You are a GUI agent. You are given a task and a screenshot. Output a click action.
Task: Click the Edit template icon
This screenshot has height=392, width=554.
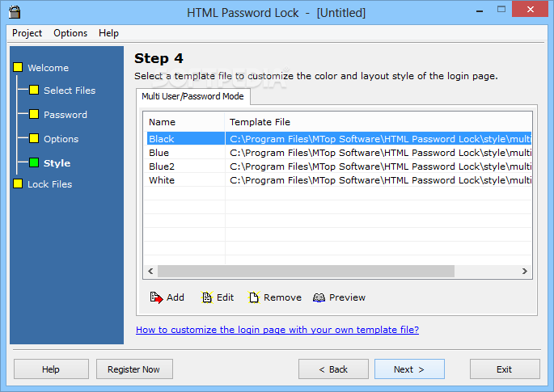[x=207, y=297]
